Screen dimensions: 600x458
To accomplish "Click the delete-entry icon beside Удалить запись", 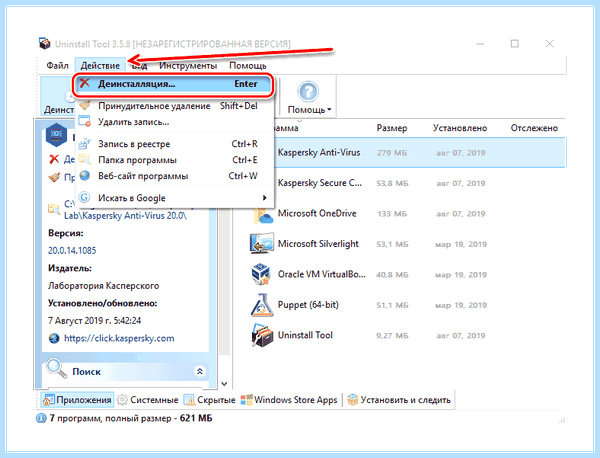I will click(x=84, y=121).
